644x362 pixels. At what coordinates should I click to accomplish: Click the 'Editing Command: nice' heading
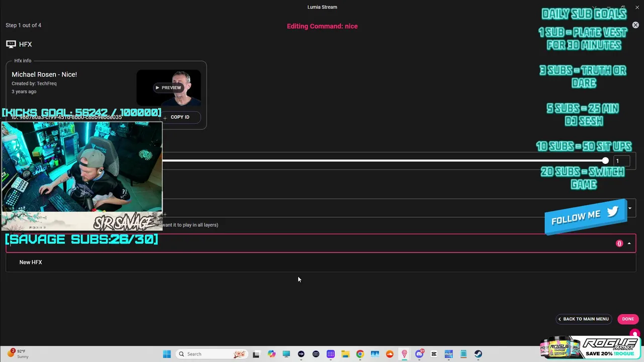(x=322, y=26)
